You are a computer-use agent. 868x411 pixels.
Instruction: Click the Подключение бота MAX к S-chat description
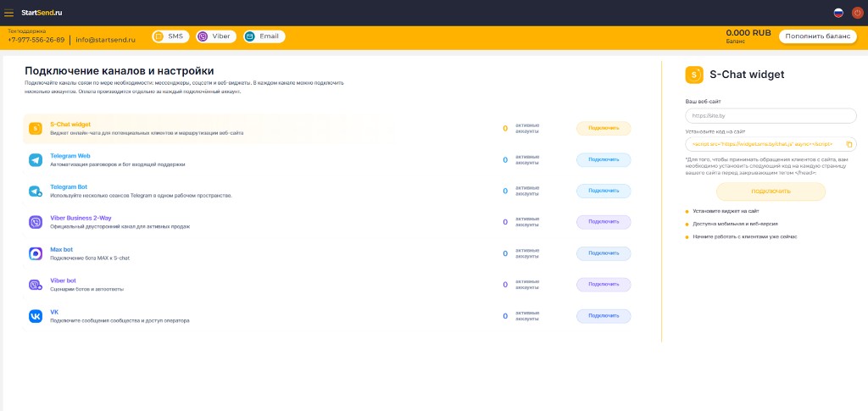tap(90, 258)
